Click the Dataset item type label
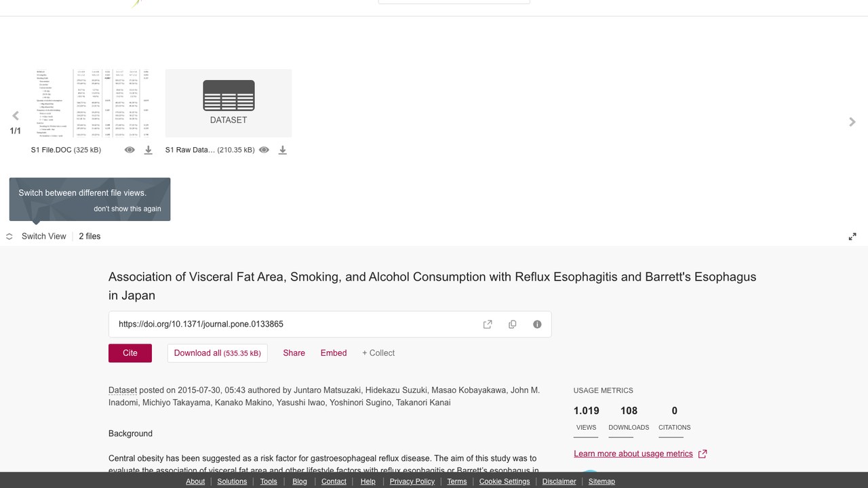This screenshot has height=488, width=868. click(123, 390)
